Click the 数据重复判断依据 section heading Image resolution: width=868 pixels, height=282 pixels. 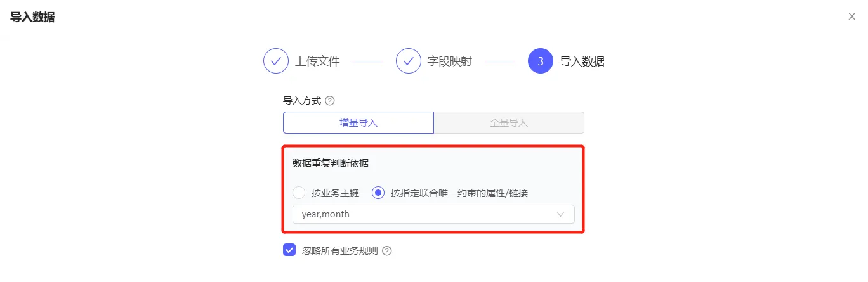point(331,163)
